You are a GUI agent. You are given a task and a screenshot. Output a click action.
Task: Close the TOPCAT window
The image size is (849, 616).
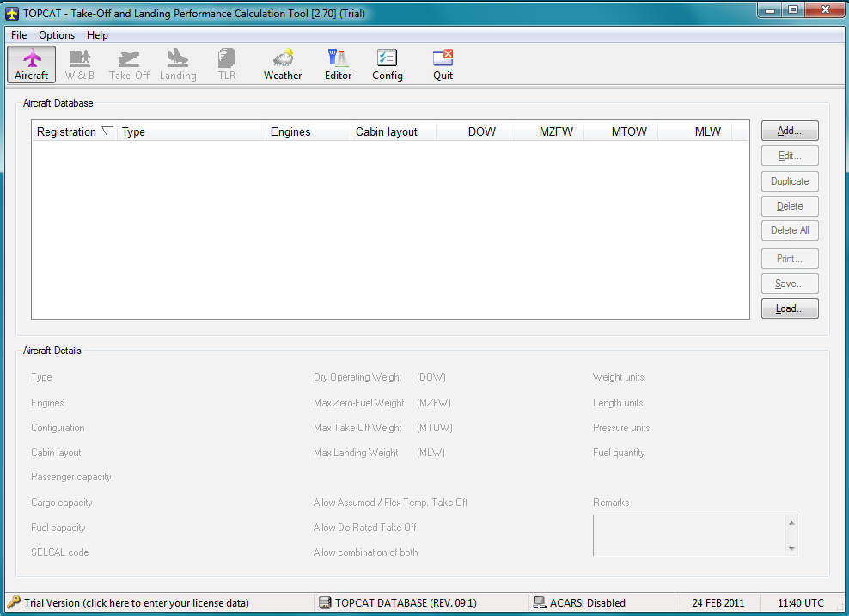pos(825,9)
